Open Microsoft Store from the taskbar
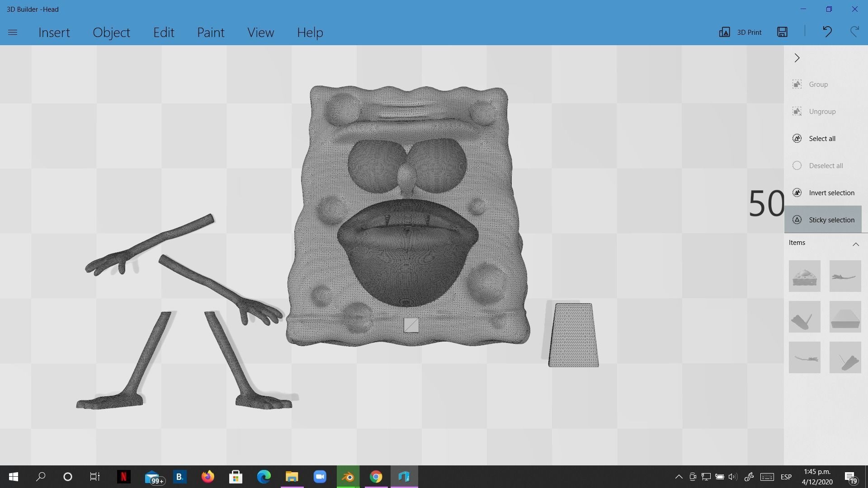The image size is (868, 488). pos(236,477)
